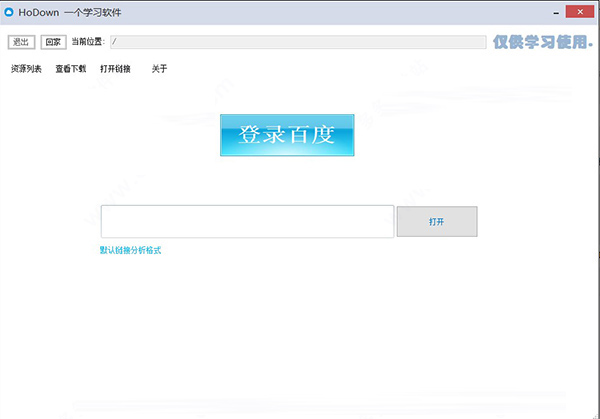Image resolution: width=600 pixels, height=419 pixels.
Task: Click the 当前位置 path field
Action: click(x=298, y=42)
